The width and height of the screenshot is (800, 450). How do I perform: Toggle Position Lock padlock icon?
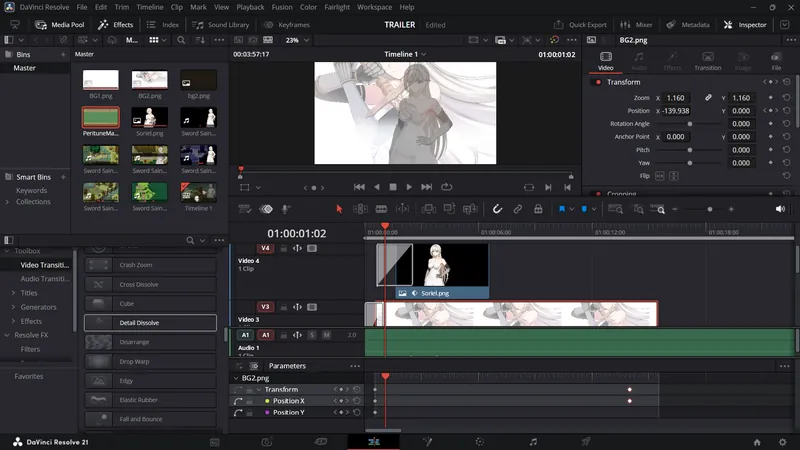[538, 209]
